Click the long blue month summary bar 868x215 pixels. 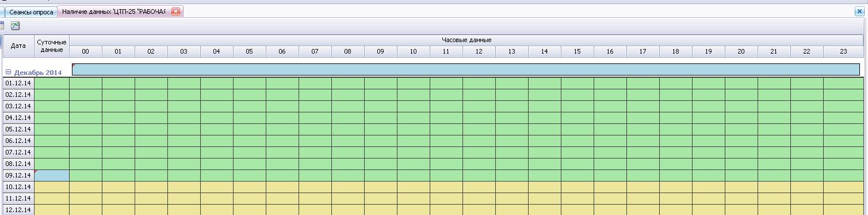click(x=466, y=70)
